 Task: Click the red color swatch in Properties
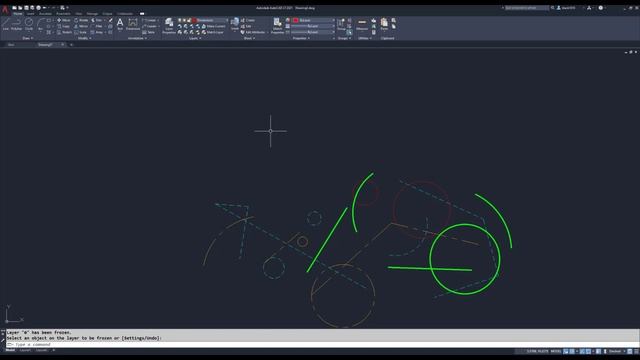pyautogui.click(x=296, y=20)
